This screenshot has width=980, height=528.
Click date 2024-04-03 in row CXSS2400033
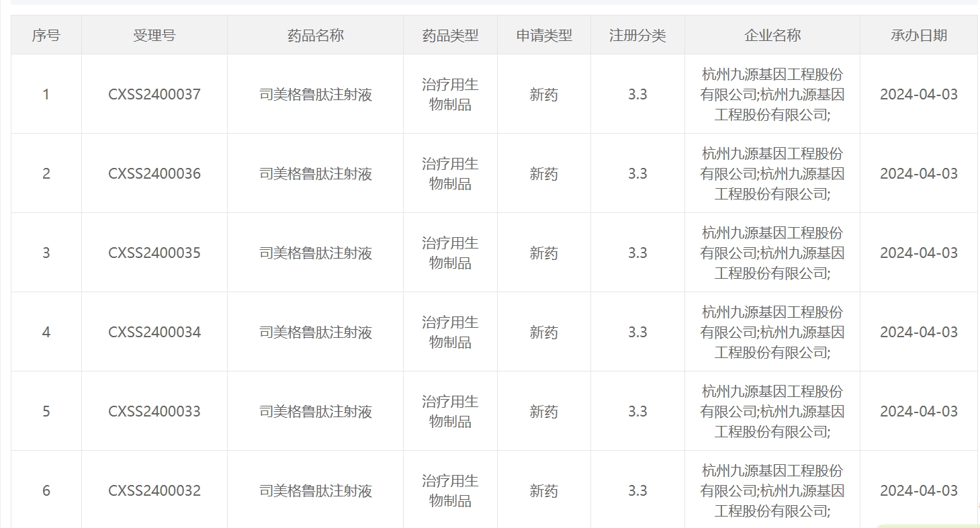(x=919, y=412)
